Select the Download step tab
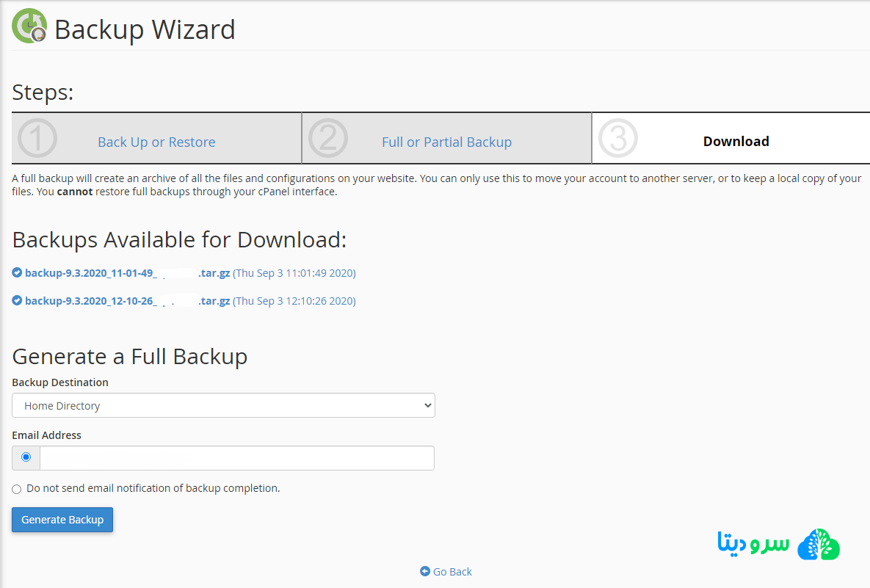Viewport: 870px width, 588px height. (736, 142)
